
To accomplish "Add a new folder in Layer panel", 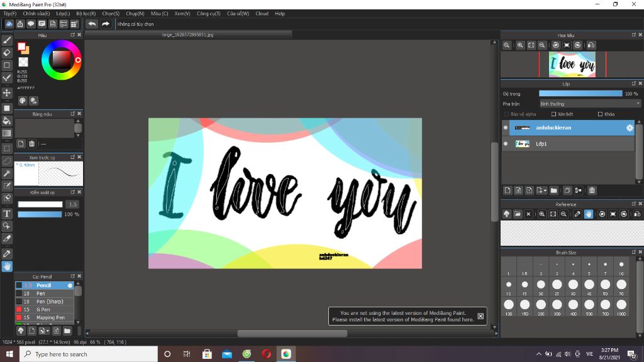I will click(553, 190).
